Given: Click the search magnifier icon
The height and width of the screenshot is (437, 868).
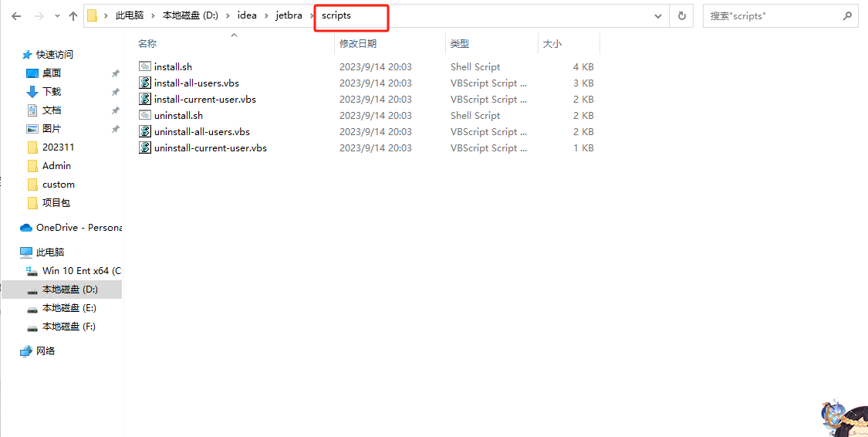Looking at the screenshot, I should coord(847,16).
